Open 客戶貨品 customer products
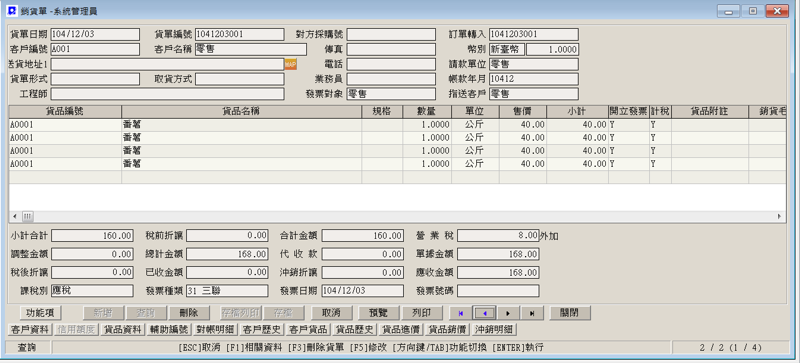Viewport: 800px width, 363px height. coord(309,330)
